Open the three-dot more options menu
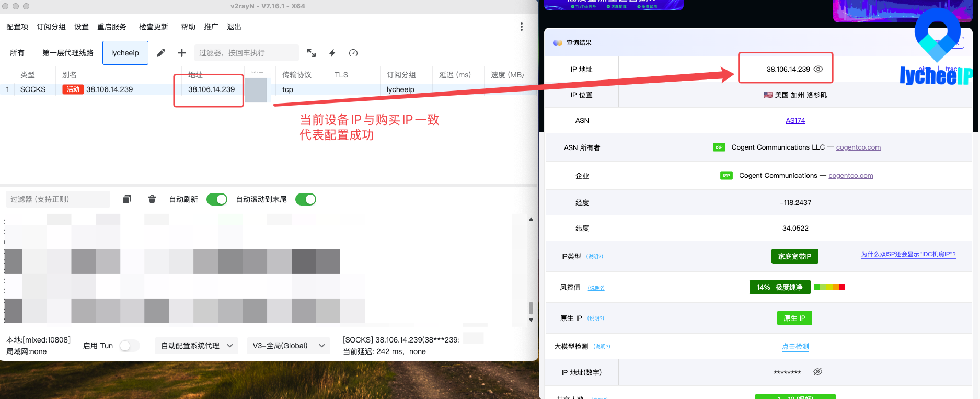Screen dimensions: 980x399 tap(521, 27)
